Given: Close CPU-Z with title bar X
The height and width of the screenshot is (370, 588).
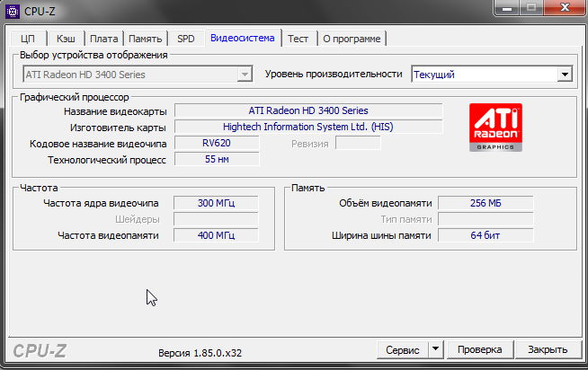Looking at the screenshot, I should [566, 7].
